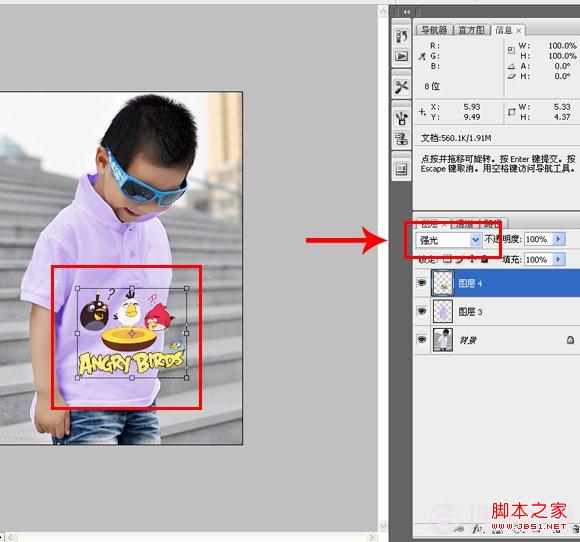
Task: Click the bottom-left transform handle
Action: click(x=77, y=378)
